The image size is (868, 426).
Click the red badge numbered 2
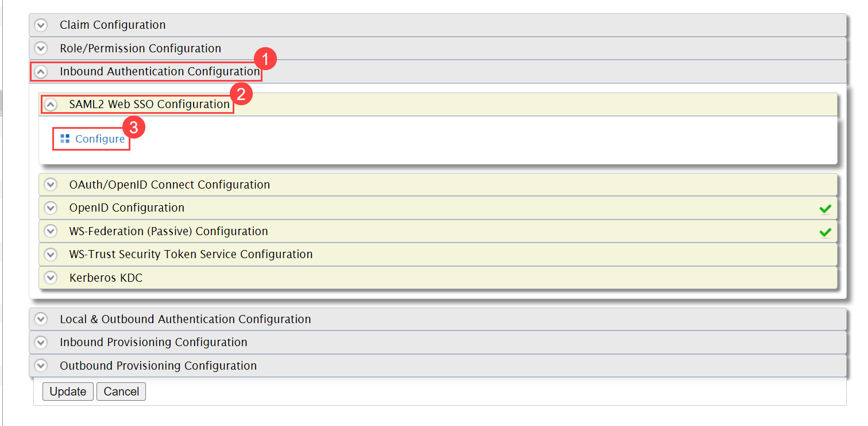point(242,94)
